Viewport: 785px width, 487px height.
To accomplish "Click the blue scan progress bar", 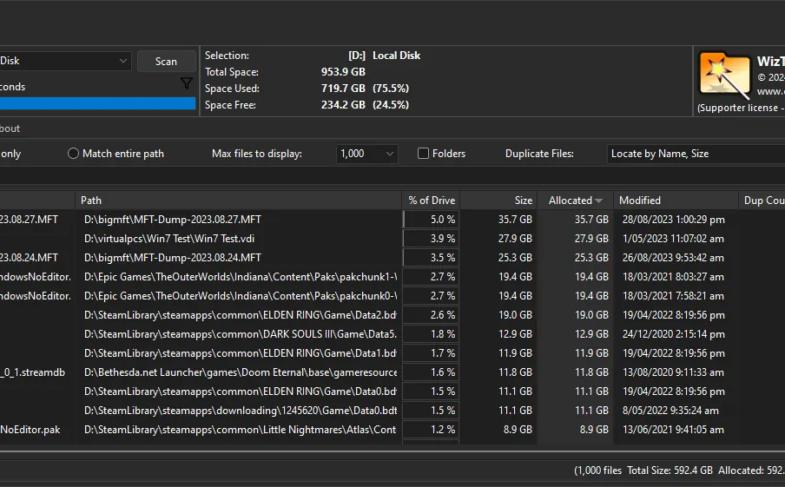I will coord(98,104).
